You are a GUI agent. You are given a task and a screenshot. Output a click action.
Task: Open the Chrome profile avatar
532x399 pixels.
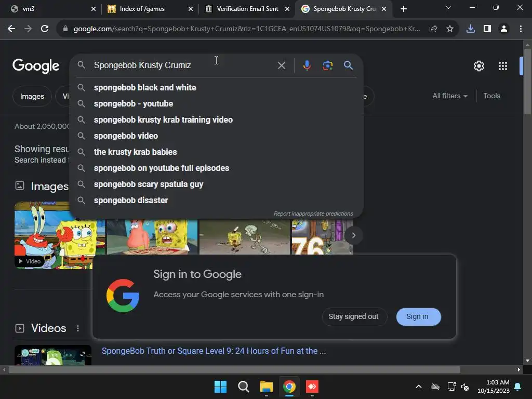tap(504, 29)
